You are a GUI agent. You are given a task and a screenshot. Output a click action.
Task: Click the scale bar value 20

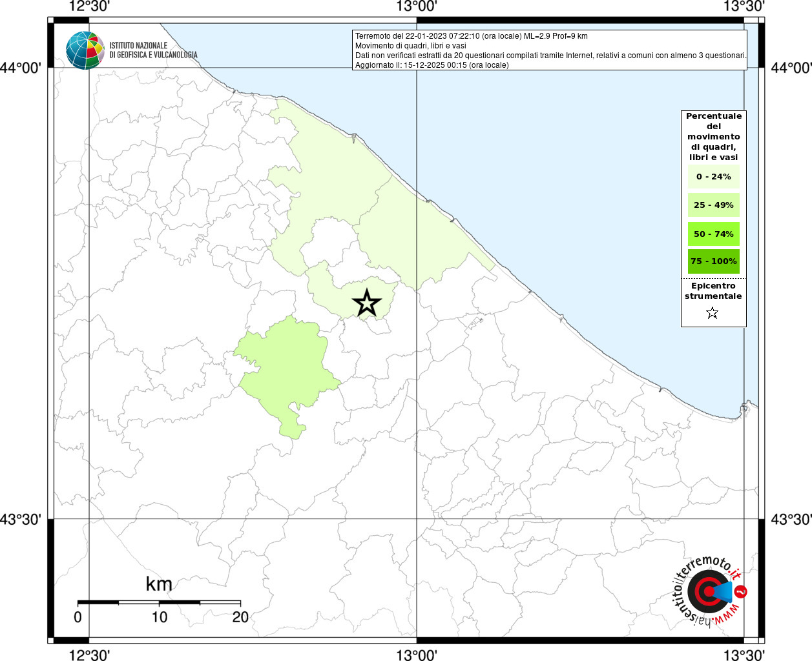point(240,616)
